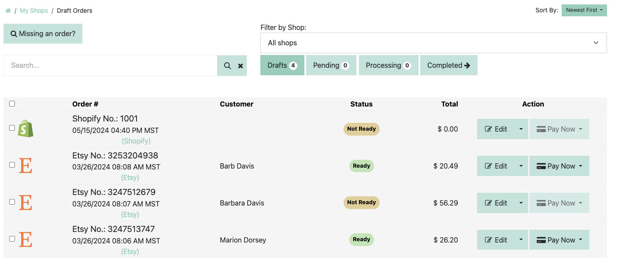This screenshot has width=644, height=272.
Task: Click Etsy logo for order 3247512679
Action: click(26, 203)
